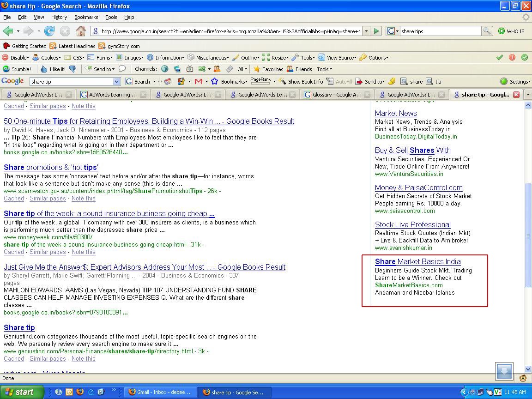The image size is (532, 399).
Task: Open the Bookmarks menu in Firefox
Action: click(86, 17)
